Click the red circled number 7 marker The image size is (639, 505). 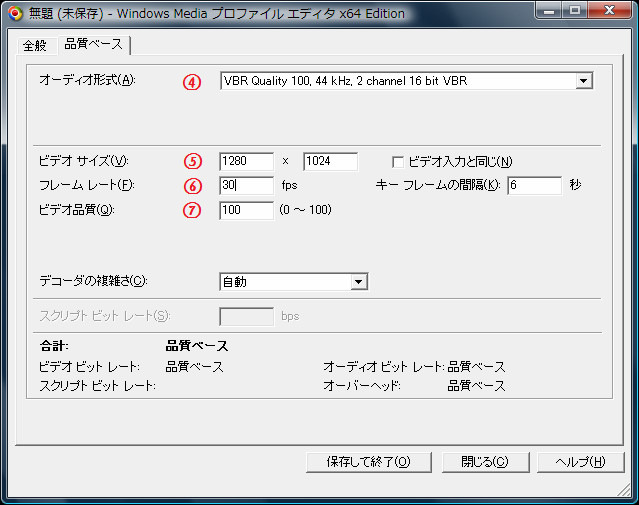pos(192,210)
